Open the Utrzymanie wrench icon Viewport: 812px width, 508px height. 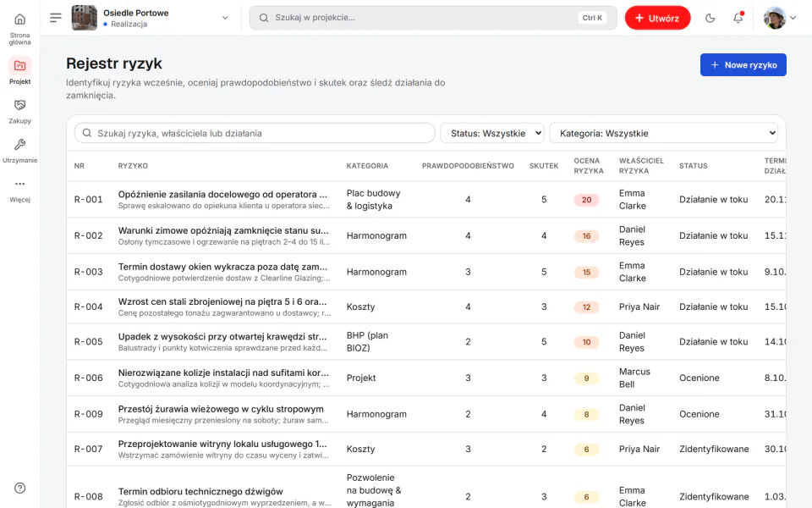click(x=19, y=144)
